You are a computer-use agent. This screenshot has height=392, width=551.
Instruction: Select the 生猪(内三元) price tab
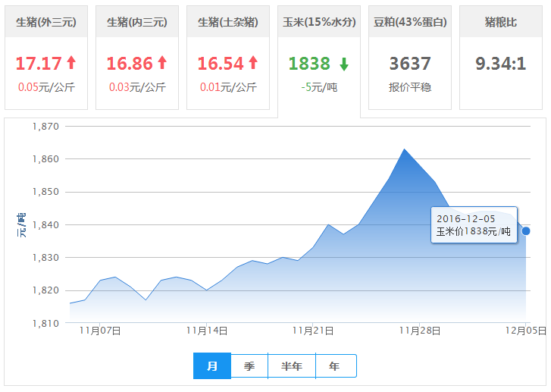click(x=137, y=58)
